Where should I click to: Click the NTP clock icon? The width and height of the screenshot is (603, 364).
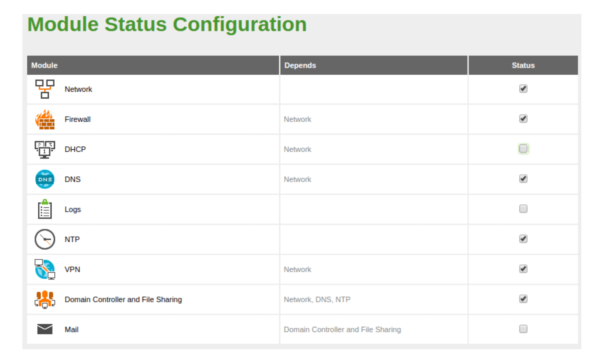pyautogui.click(x=45, y=239)
